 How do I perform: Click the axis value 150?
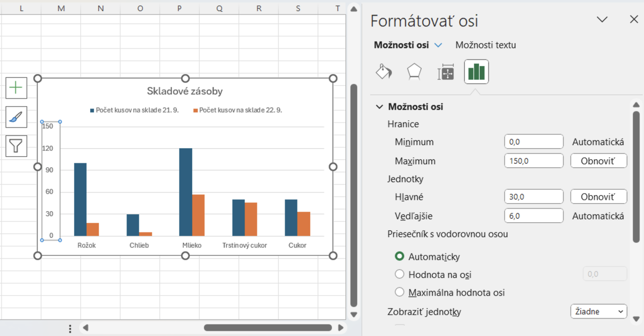(x=48, y=126)
